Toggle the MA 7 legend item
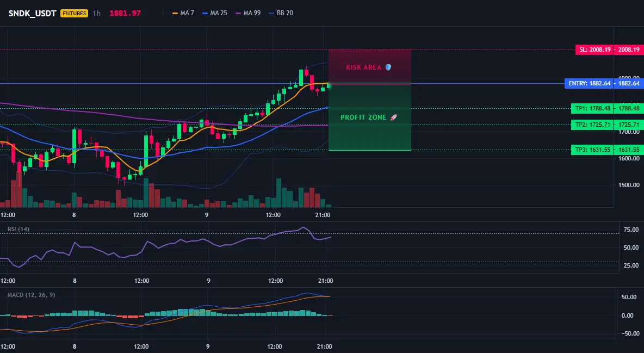This screenshot has height=353, width=644. click(183, 13)
